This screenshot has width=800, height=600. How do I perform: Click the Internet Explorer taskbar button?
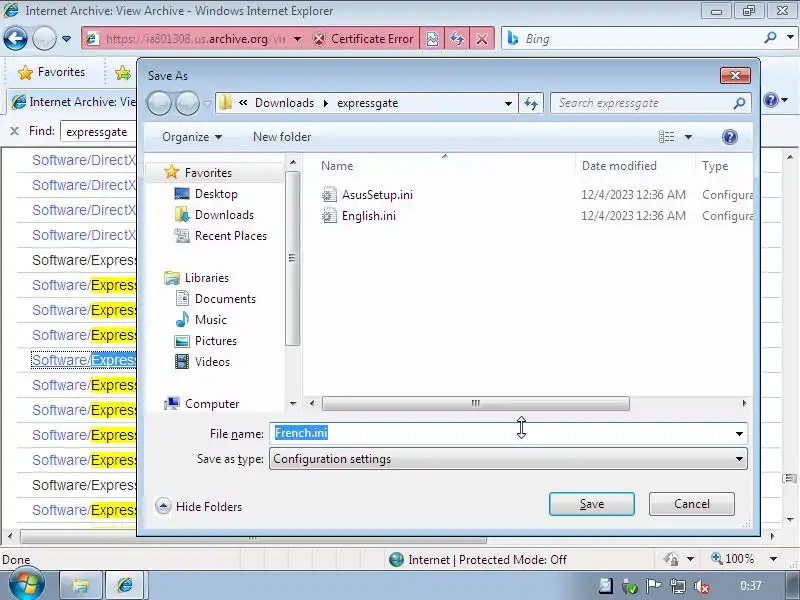(x=126, y=585)
